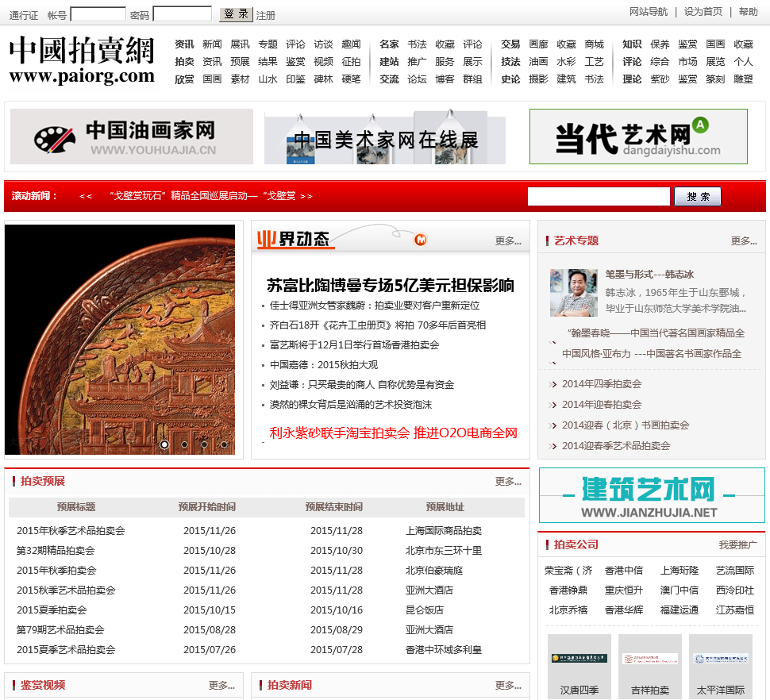Open 西泠印社 auction company link
This screenshot has height=700, width=770.
pos(734,590)
